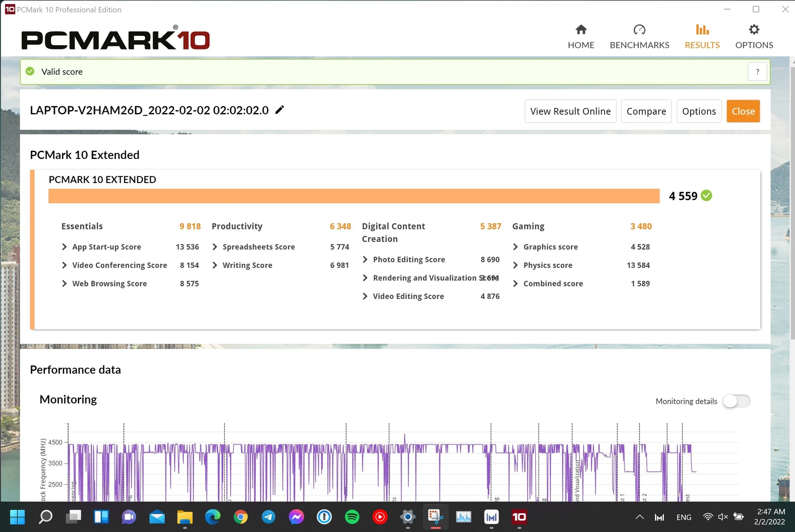Expand Photo Editing Score details
Image resolution: width=795 pixels, height=532 pixels.
click(x=365, y=260)
